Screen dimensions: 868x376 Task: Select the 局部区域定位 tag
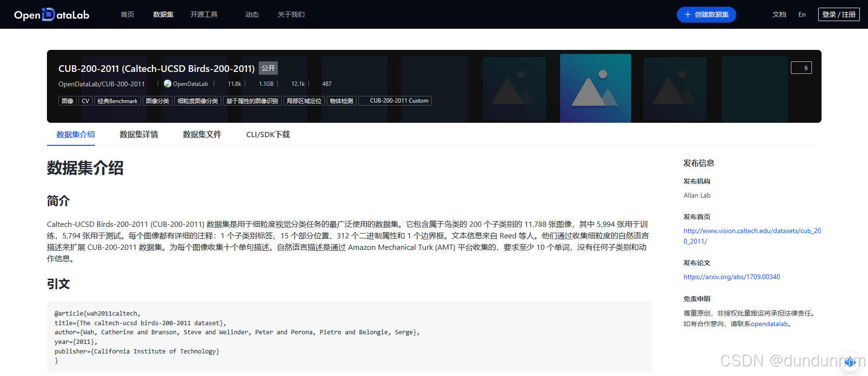(304, 101)
